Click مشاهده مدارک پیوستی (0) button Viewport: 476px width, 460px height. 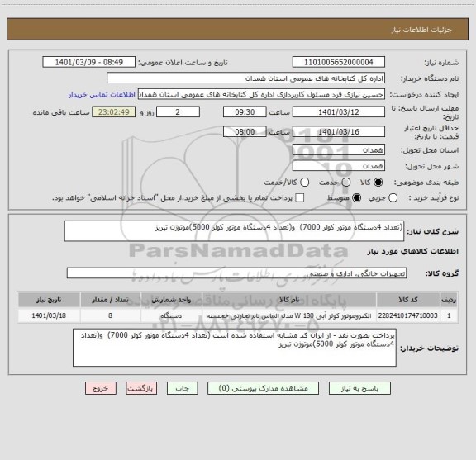263,388
